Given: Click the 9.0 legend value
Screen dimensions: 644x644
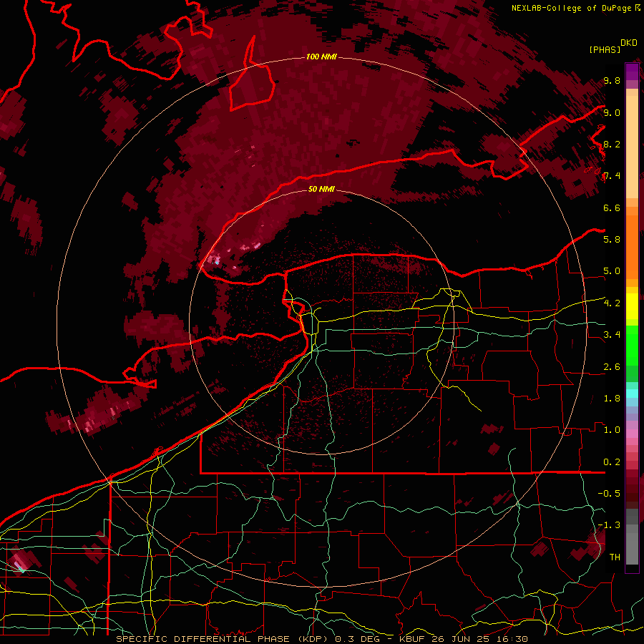Looking at the screenshot, I should click(x=612, y=112).
